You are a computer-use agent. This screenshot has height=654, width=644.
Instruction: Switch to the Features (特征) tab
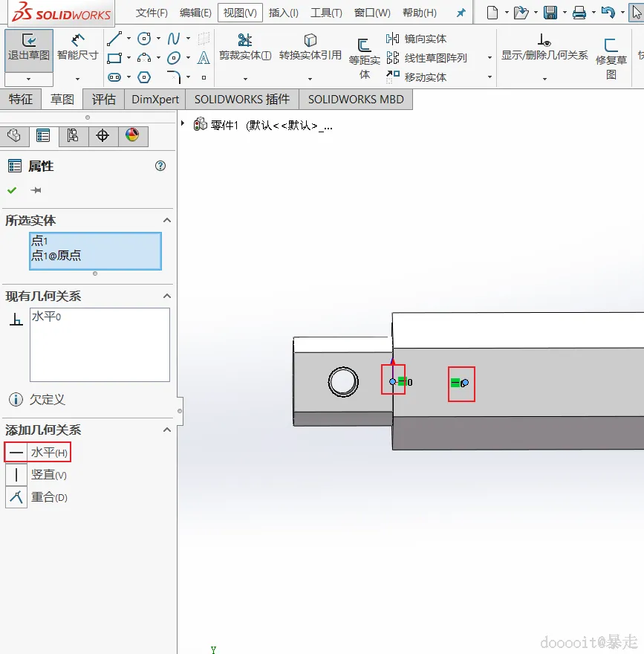coord(20,100)
